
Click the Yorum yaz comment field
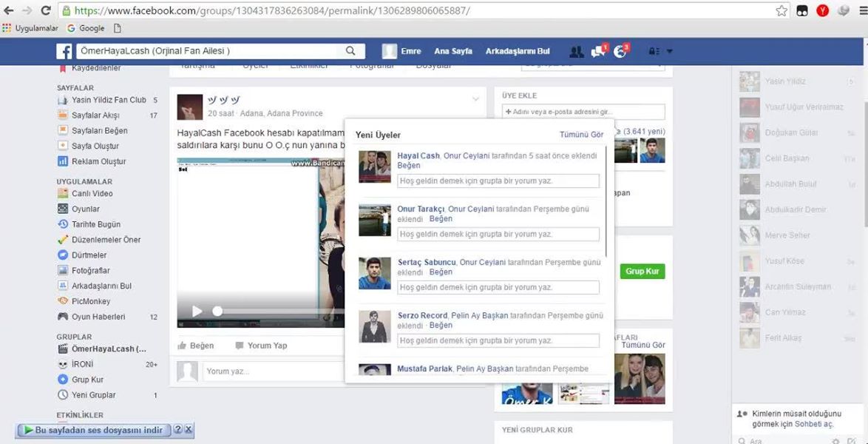273,371
